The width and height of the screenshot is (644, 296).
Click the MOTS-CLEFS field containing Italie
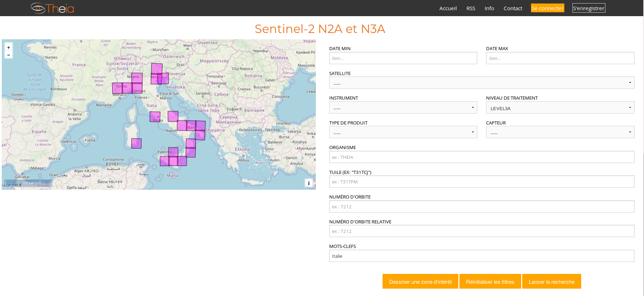tap(482, 256)
